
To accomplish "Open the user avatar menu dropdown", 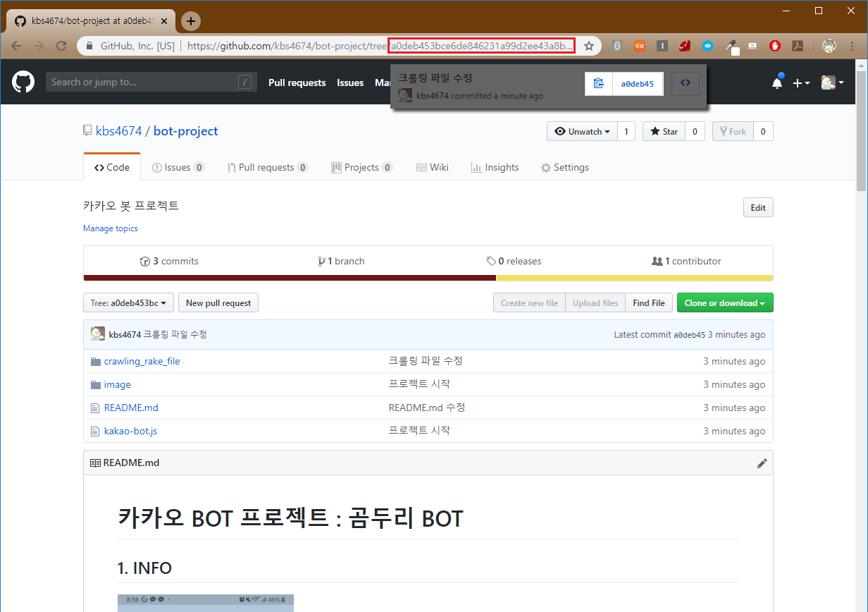I will [x=833, y=82].
